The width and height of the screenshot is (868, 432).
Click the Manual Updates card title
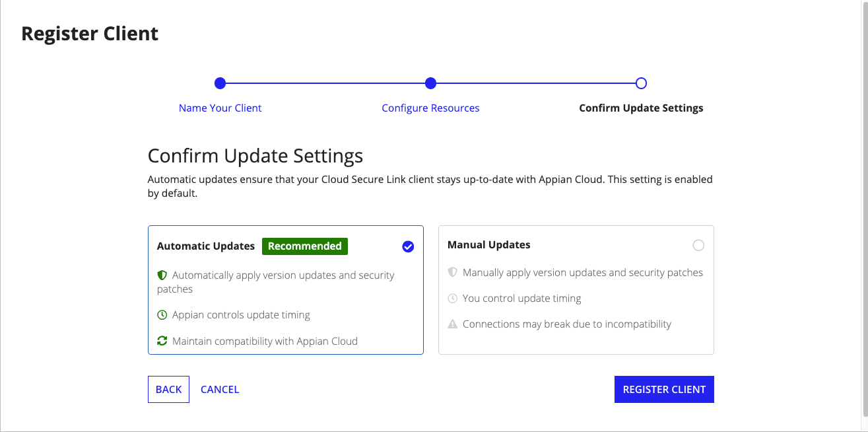click(x=489, y=244)
